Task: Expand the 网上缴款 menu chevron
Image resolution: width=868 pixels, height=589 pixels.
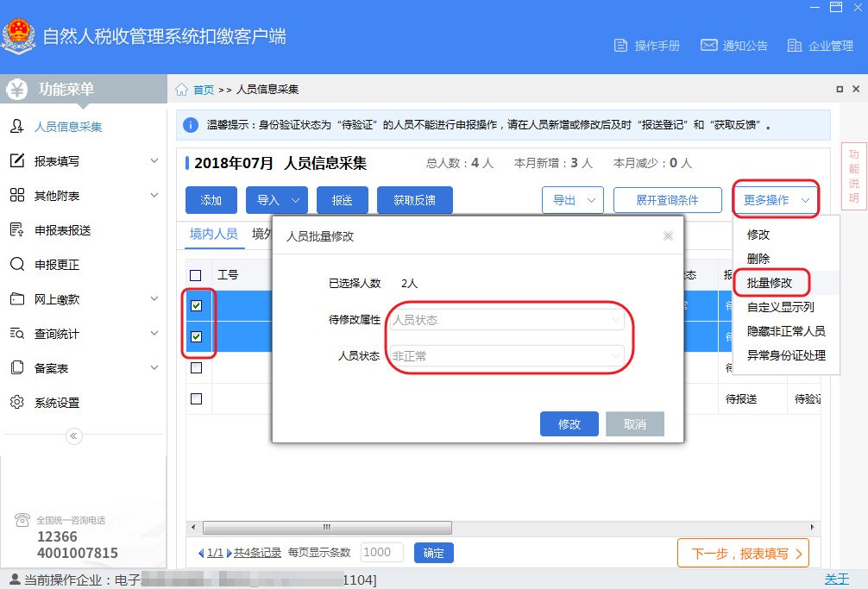Action: pos(154,298)
